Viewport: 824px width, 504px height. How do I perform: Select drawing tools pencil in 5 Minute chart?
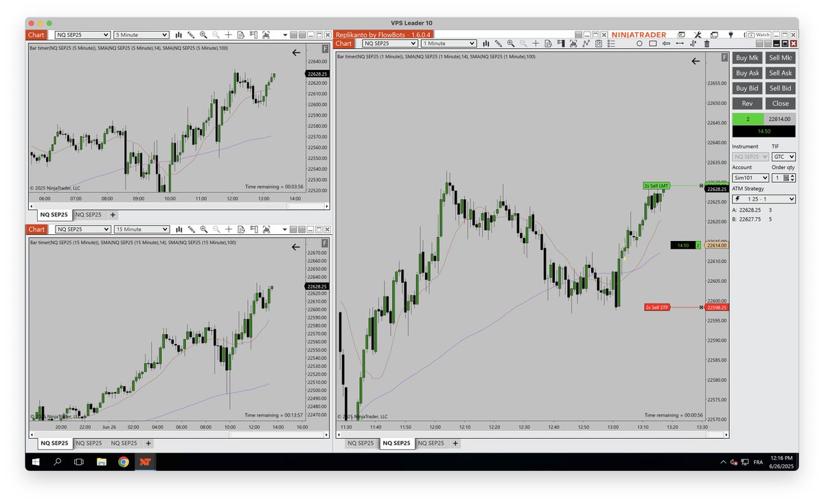point(192,34)
